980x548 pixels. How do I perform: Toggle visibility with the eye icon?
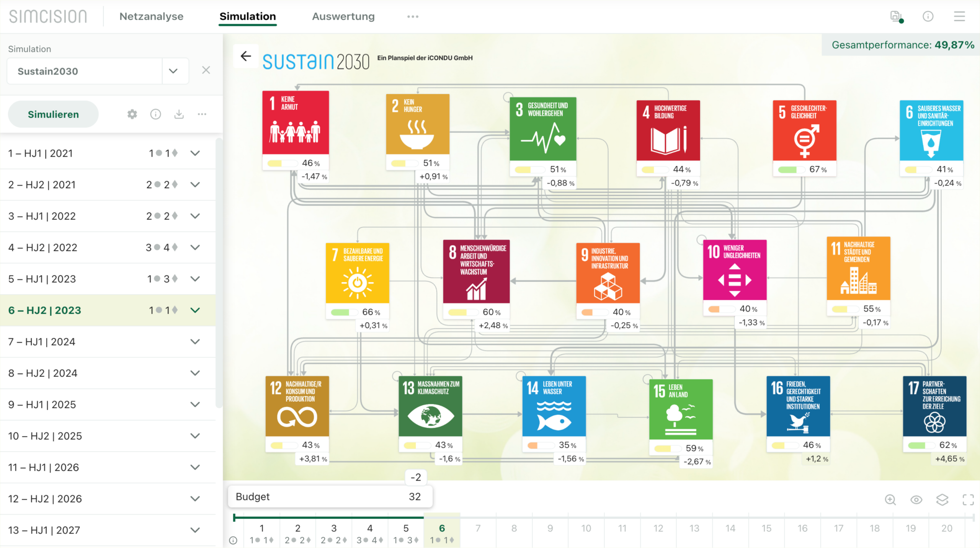click(x=916, y=500)
